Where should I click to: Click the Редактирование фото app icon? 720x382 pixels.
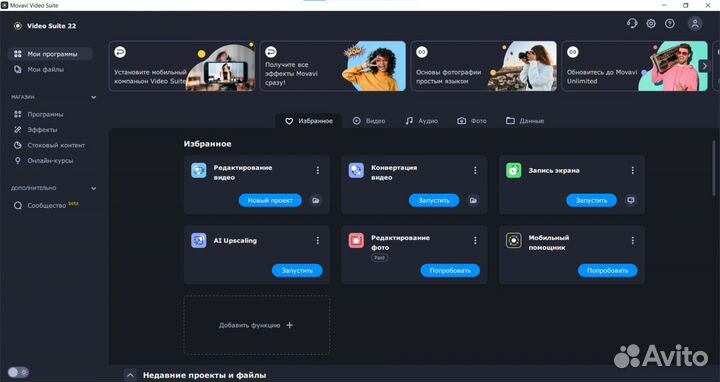pos(356,240)
